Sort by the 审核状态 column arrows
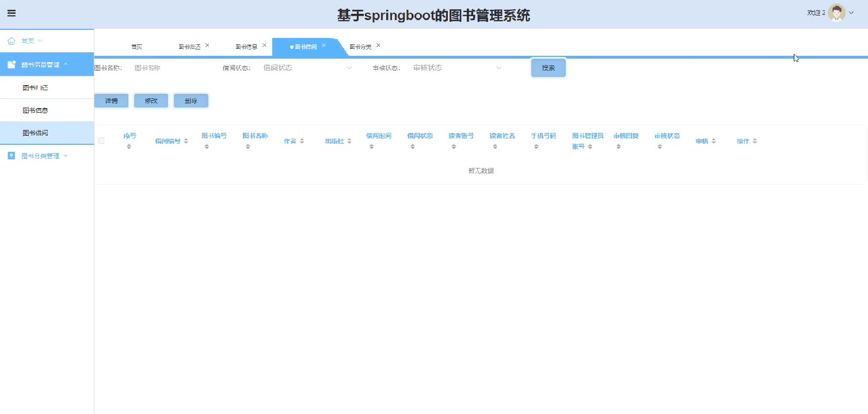The height and width of the screenshot is (414, 868). click(660, 147)
